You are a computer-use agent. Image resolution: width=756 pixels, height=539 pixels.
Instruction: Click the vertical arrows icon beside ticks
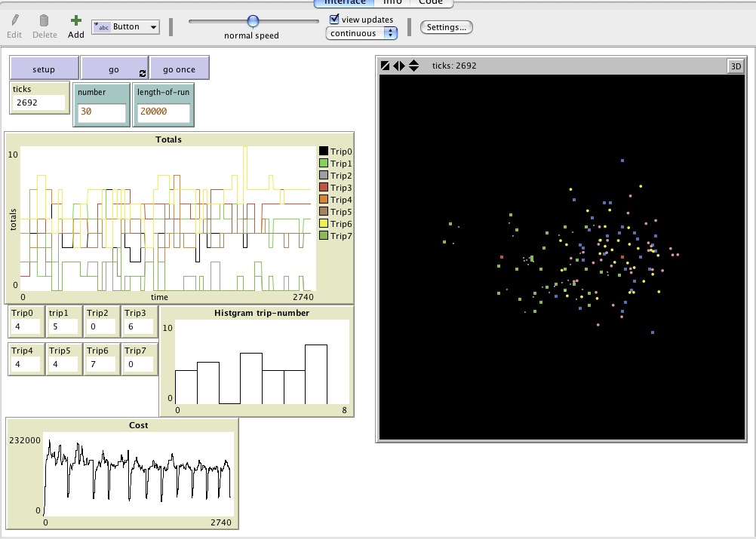pyautogui.click(x=413, y=66)
